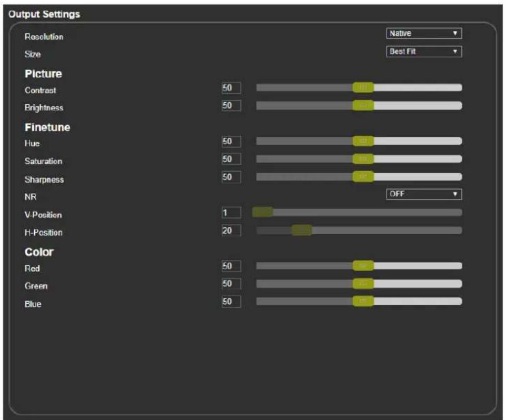Click the Contrast slider handle
The width and height of the screenshot is (505, 420).
(x=363, y=87)
